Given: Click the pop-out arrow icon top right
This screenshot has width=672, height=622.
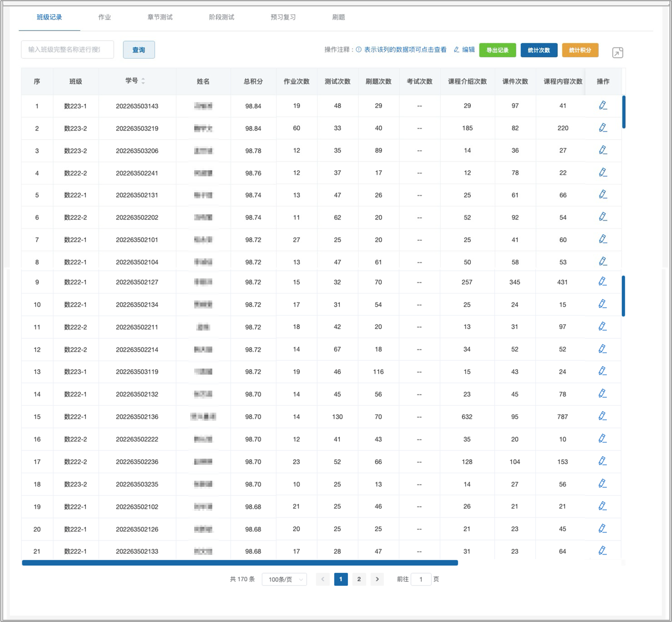Looking at the screenshot, I should coord(617,53).
